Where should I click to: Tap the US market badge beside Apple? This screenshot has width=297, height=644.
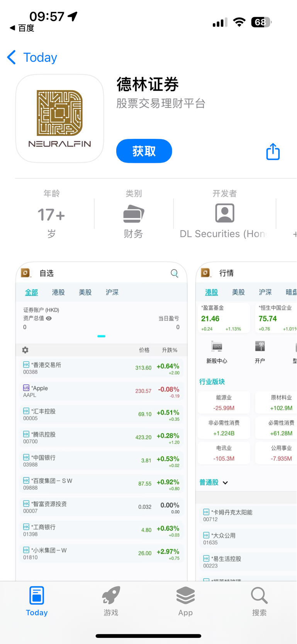pos(26,388)
